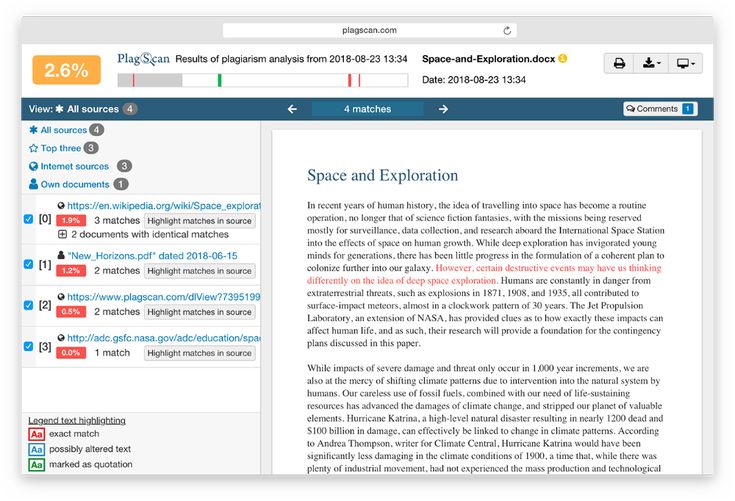735x501 pixels.
Task: Click the asterisk icon next to All sources
Action: click(33, 130)
